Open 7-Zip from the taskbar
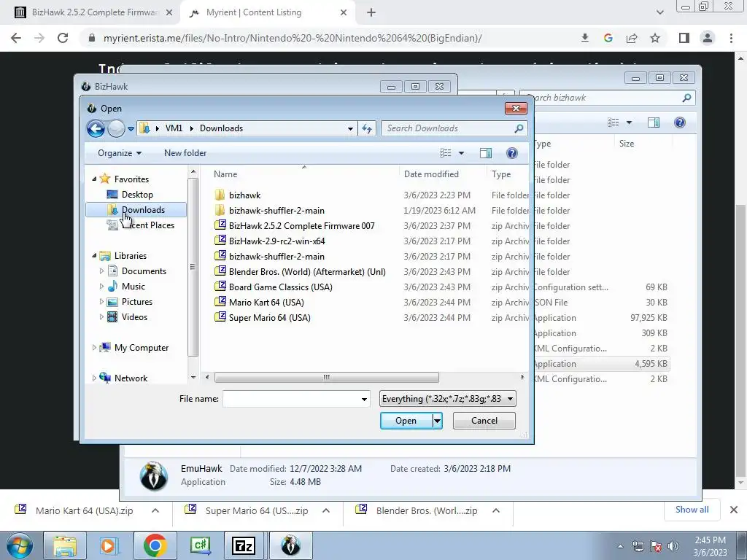Screen dimensions: 747x560 tap(244, 545)
